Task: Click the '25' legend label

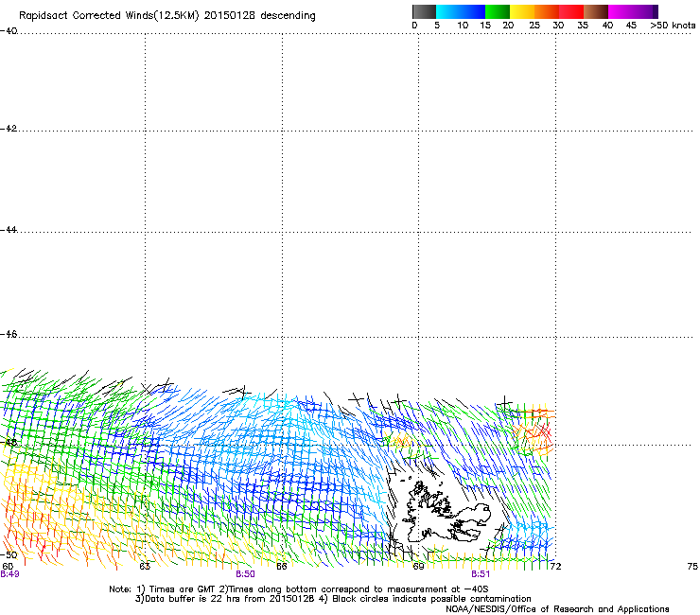Action: [534, 26]
